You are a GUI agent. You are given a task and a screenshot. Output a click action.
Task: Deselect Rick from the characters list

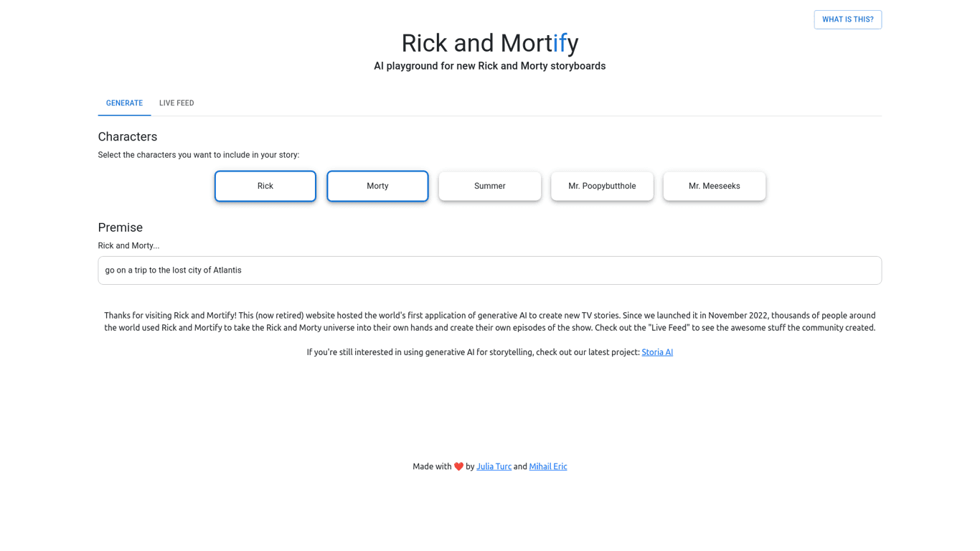(x=265, y=186)
